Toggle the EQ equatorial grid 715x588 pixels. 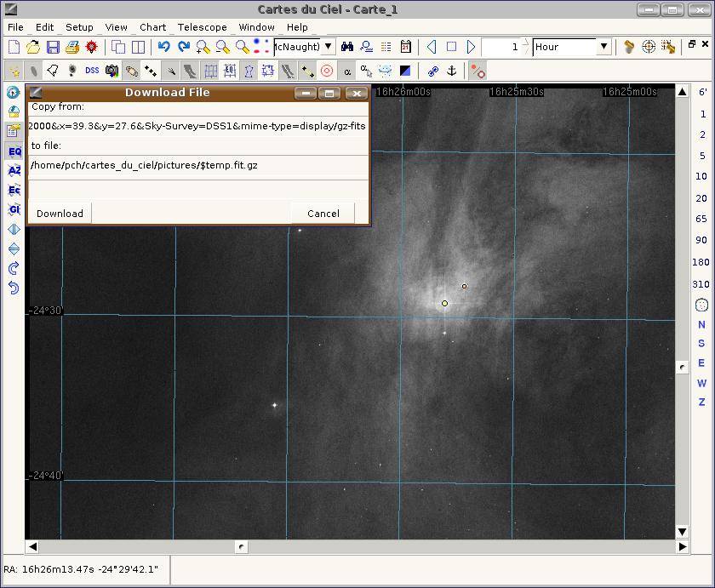229,70
